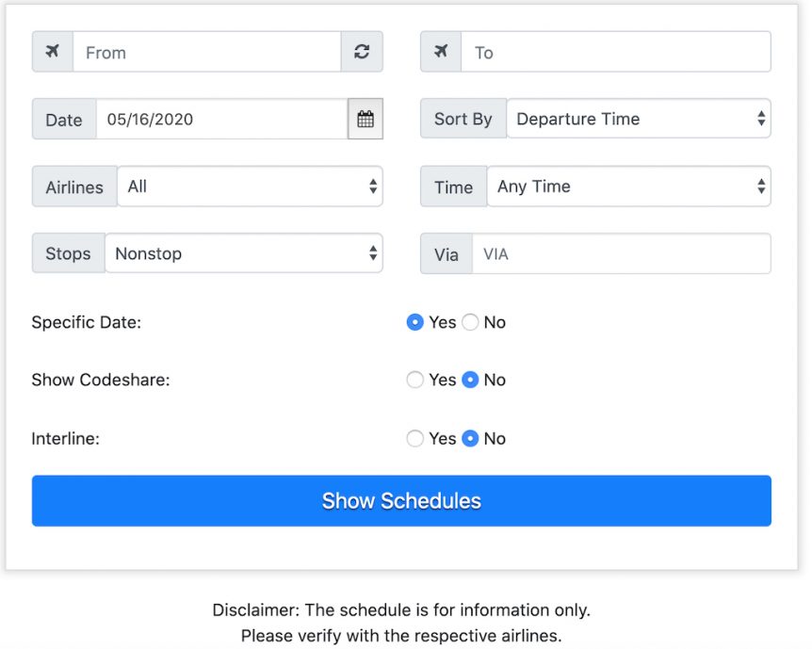Screen dimensions: 812x649
Task: Click 'Please verify with the respective airlines.' text
Action: coord(401,636)
